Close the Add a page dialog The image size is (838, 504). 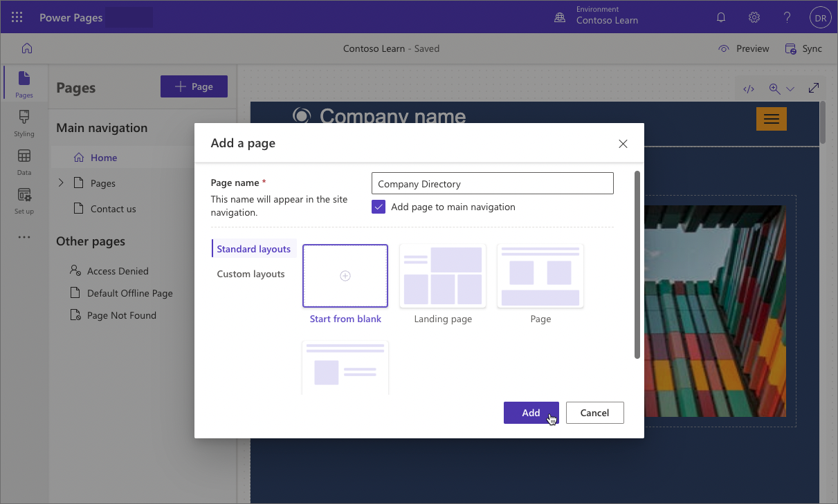(623, 144)
